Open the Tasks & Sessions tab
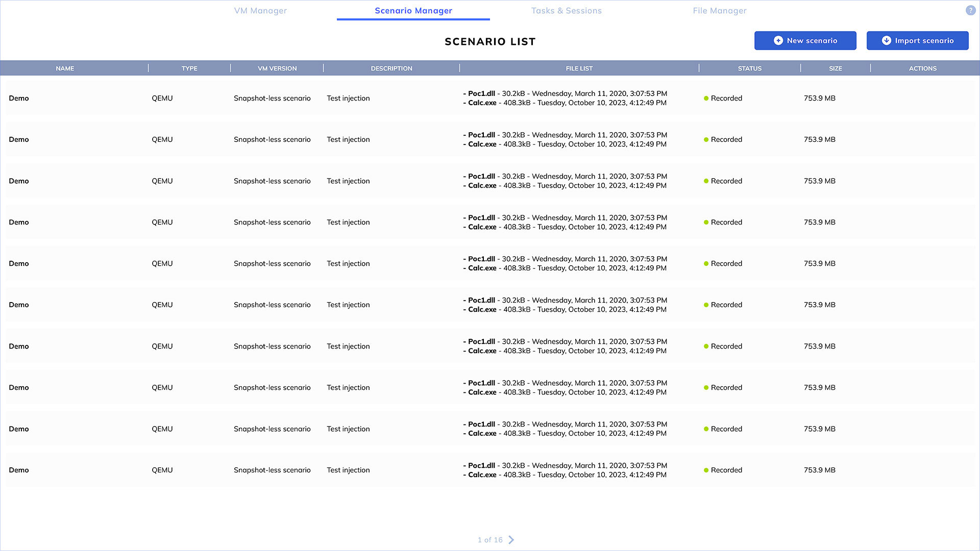Image resolution: width=980 pixels, height=551 pixels. coord(567,10)
